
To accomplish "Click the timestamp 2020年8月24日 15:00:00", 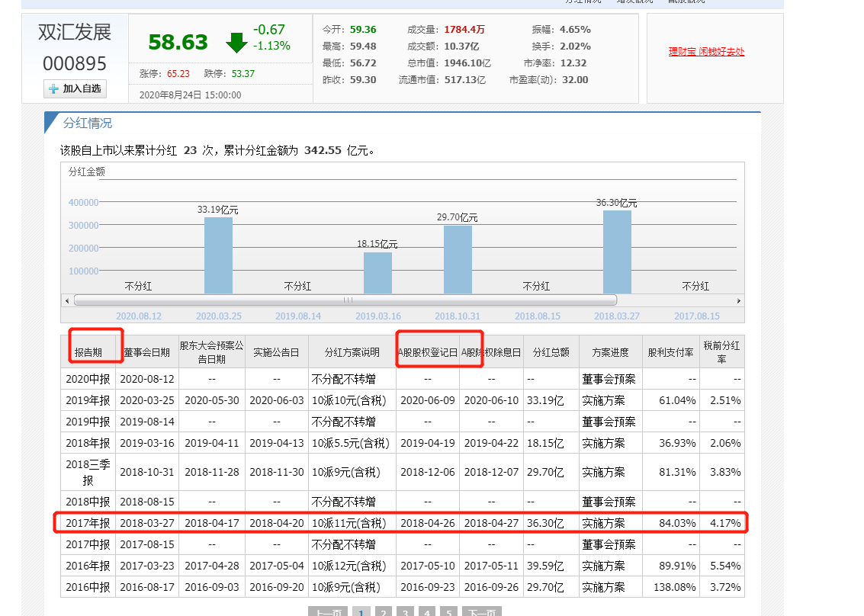I will click(x=190, y=95).
